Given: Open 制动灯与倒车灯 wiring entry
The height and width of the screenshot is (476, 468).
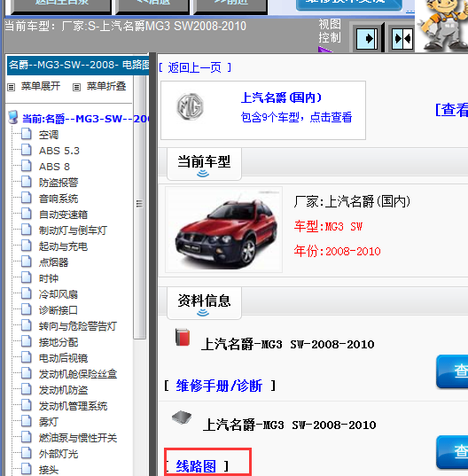Looking at the screenshot, I should coord(73,230).
